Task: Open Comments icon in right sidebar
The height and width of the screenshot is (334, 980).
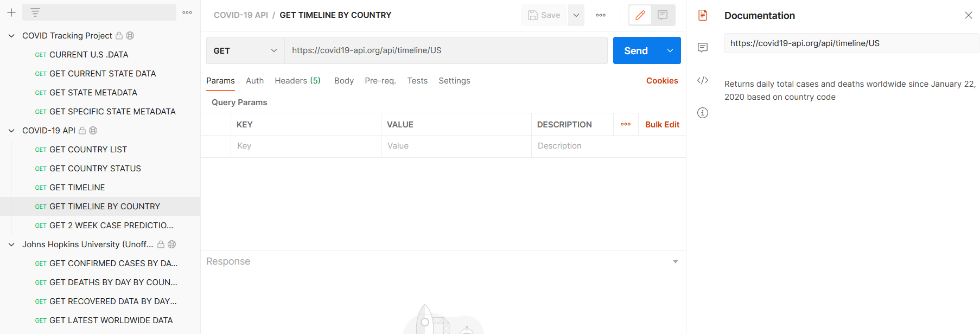Action: click(x=703, y=48)
